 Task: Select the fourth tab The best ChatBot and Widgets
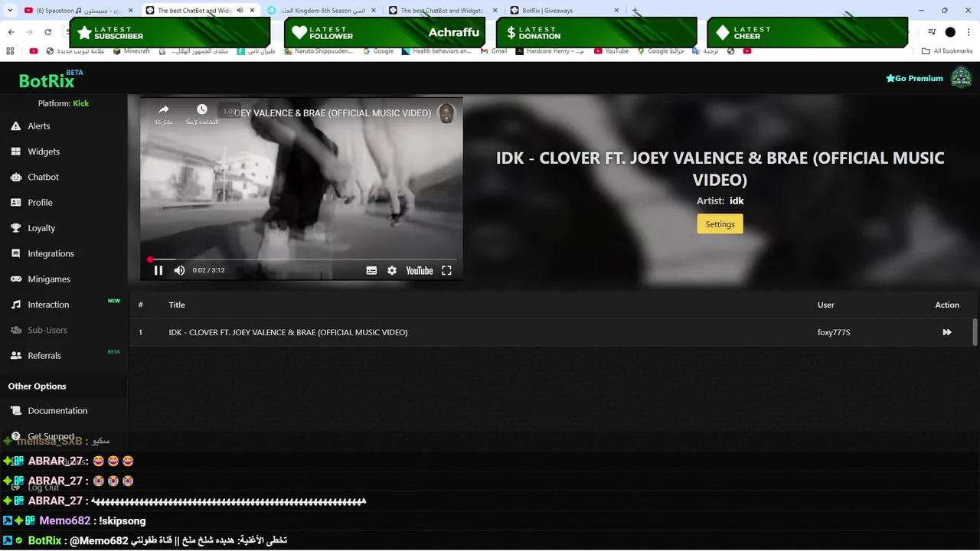tap(440, 11)
